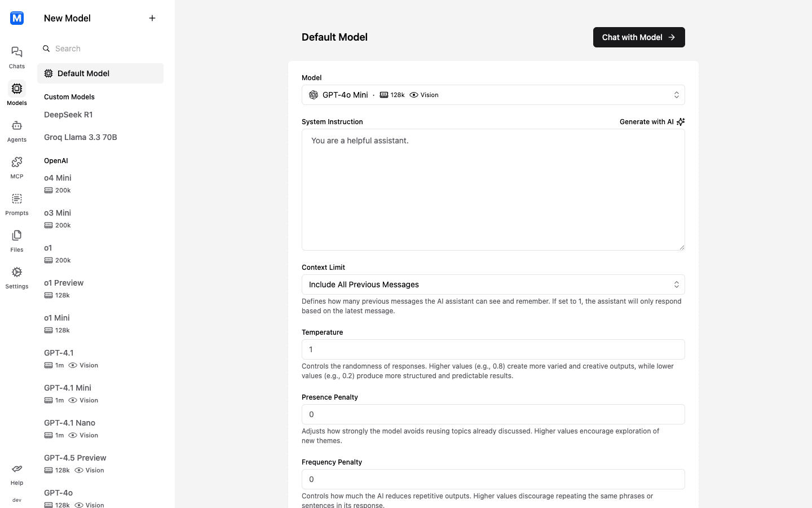Click the blue M app logo
812x508 pixels.
point(17,18)
